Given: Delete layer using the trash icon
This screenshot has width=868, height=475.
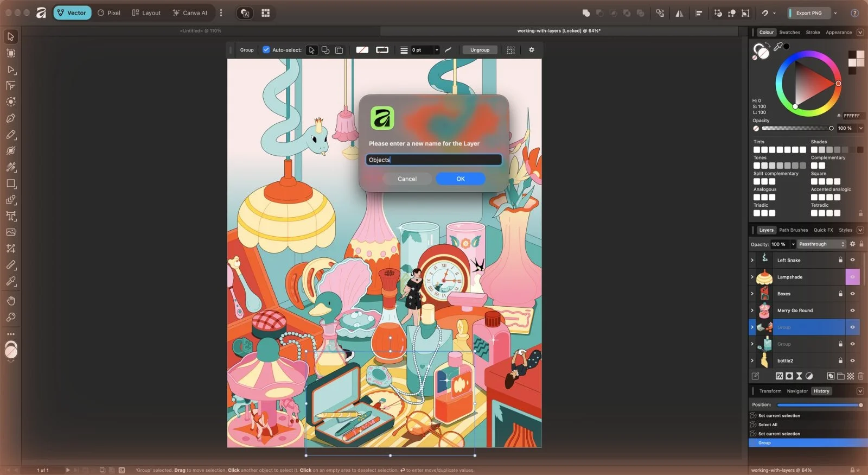Looking at the screenshot, I should click(x=860, y=376).
